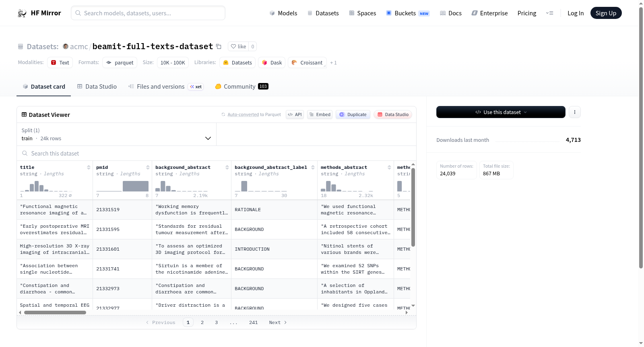Sort by background_abstract column
The height and width of the screenshot is (347, 644).
[227, 167]
